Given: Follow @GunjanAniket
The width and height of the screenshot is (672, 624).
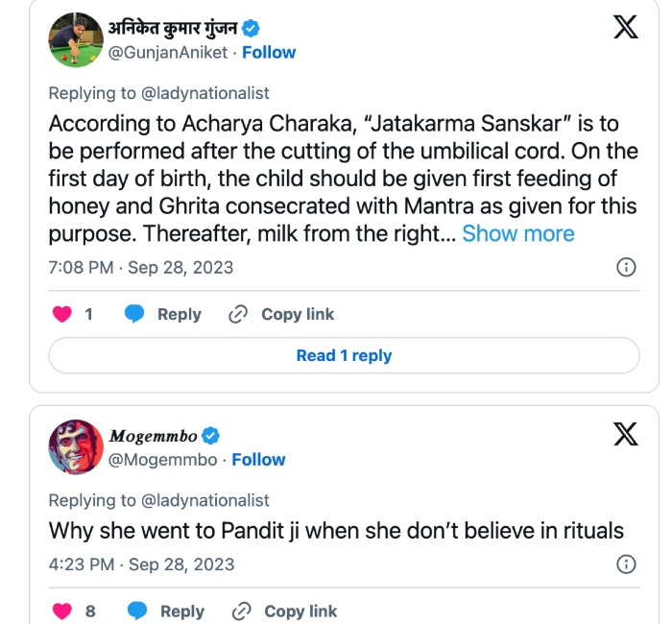Looking at the screenshot, I should pos(269,52).
